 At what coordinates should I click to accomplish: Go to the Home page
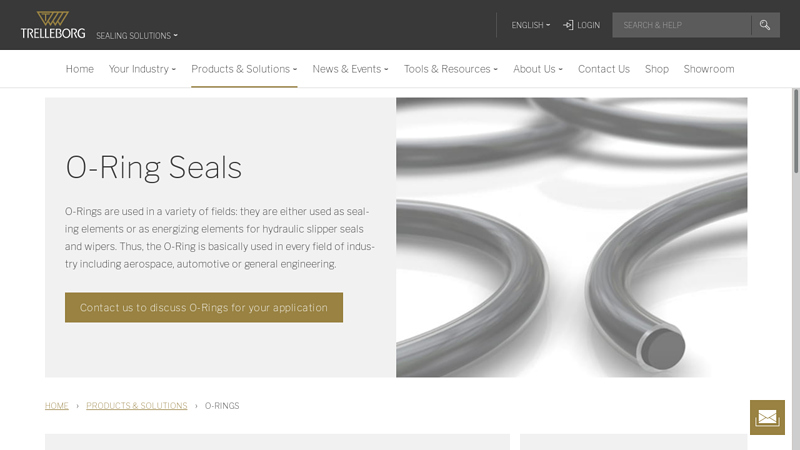tap(80, 69)
